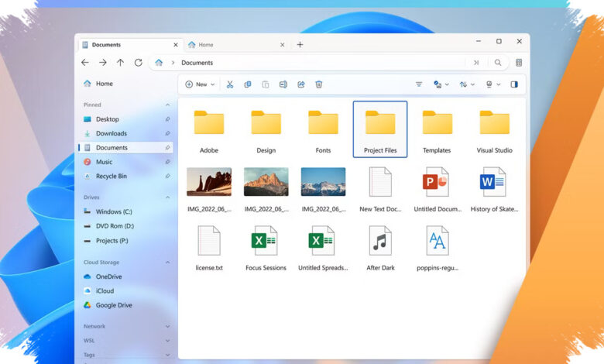Click the Delete trash icon in toolbar

pos(318,84)
